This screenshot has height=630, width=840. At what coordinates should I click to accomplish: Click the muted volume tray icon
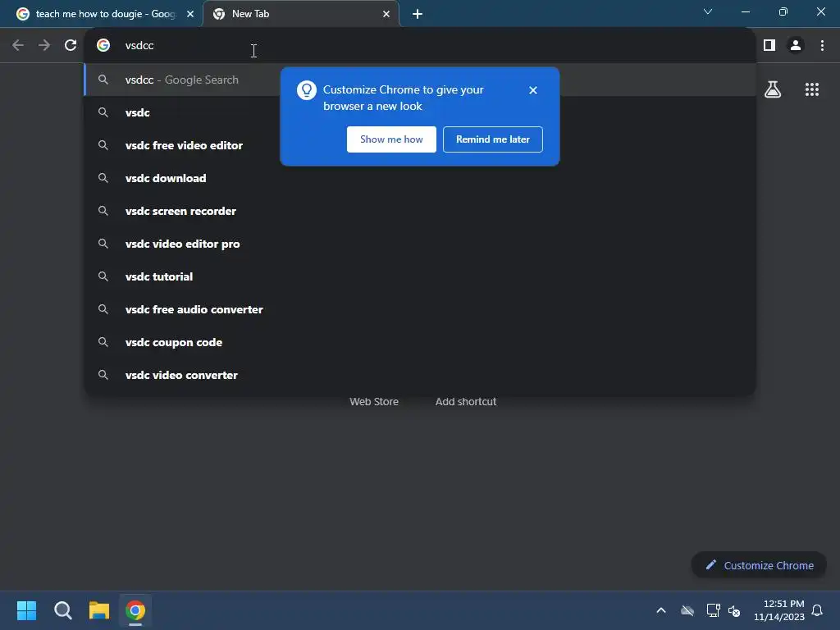point(734,610)
